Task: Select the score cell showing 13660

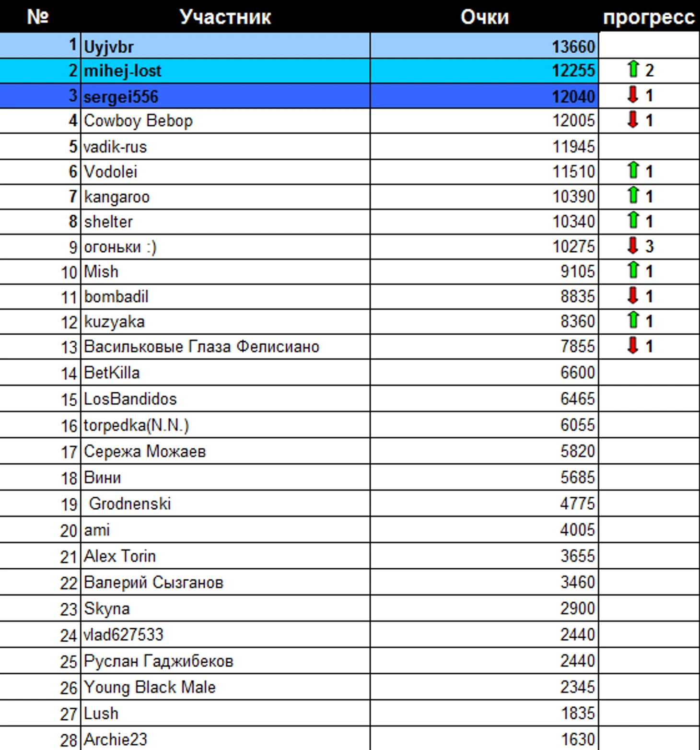Action: coord(484,46)
